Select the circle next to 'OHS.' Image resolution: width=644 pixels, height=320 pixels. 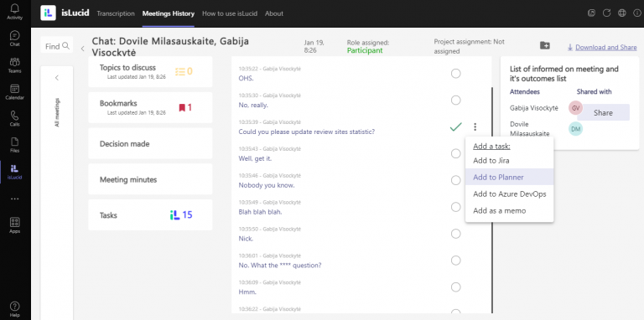coord(455,74)
